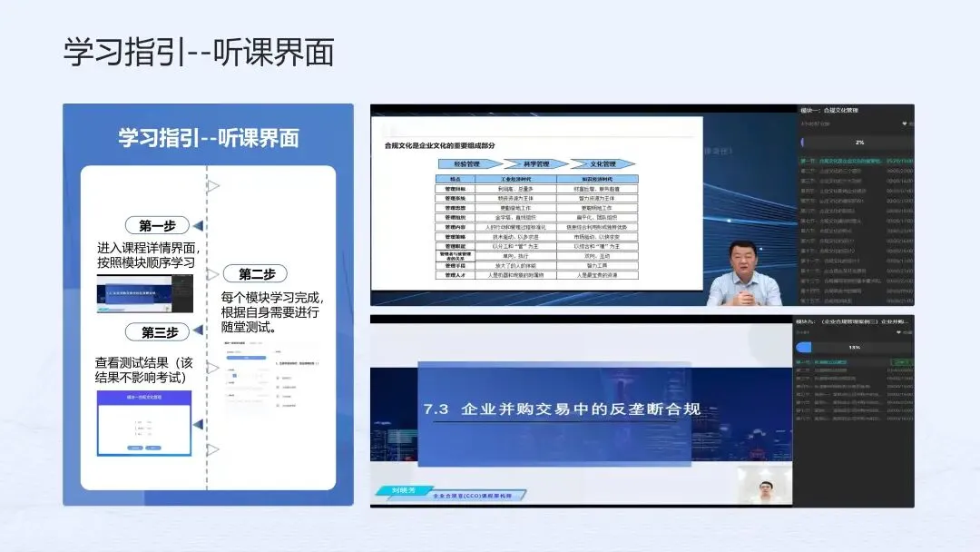Open the quiz page thumbnail under 第二步

pos(271,375)
